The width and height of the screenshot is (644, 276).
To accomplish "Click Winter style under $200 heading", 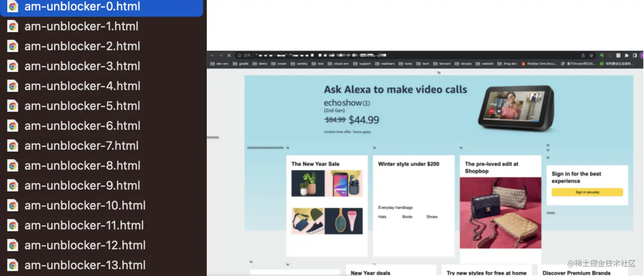I will tap(408, 164).
